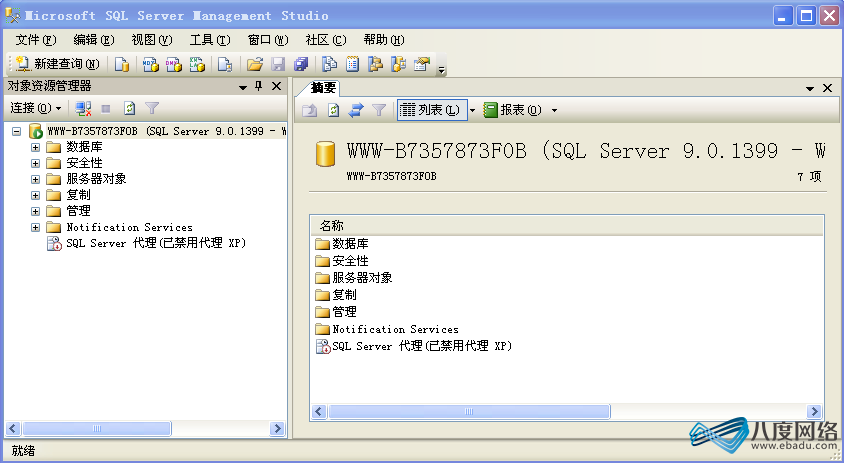Open the 工具 menu

click(x=210, y=40)
